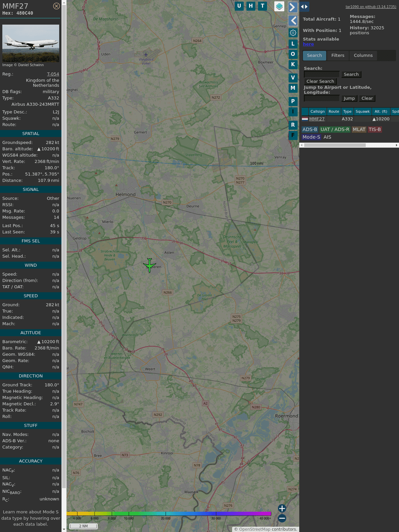Image resolution: width=399 pixels, height=532 pixels.
Task: Focus the Search text field
Action: tap(322, 74)
